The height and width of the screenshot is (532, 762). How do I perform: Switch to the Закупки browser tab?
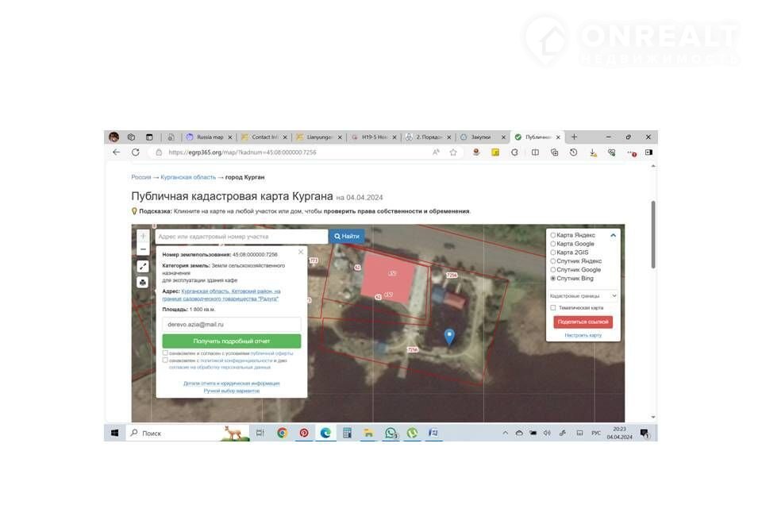[481, 137]
